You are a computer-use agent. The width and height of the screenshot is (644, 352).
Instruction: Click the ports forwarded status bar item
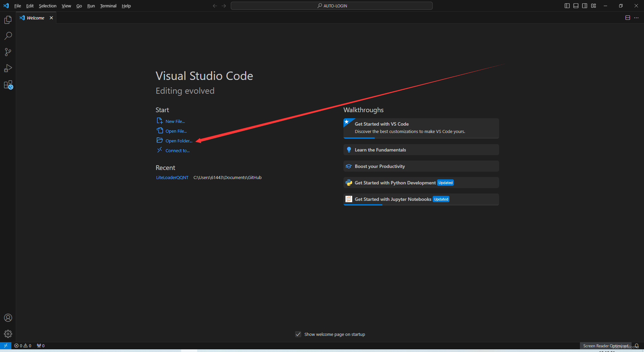pyautogui.click(x=41, y=346)
